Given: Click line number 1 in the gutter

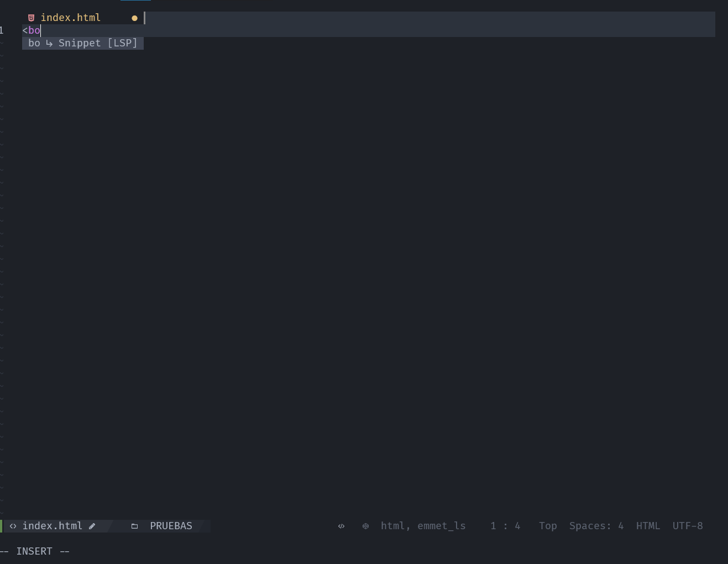Looking at the screenshot, I should pos(2,30).
